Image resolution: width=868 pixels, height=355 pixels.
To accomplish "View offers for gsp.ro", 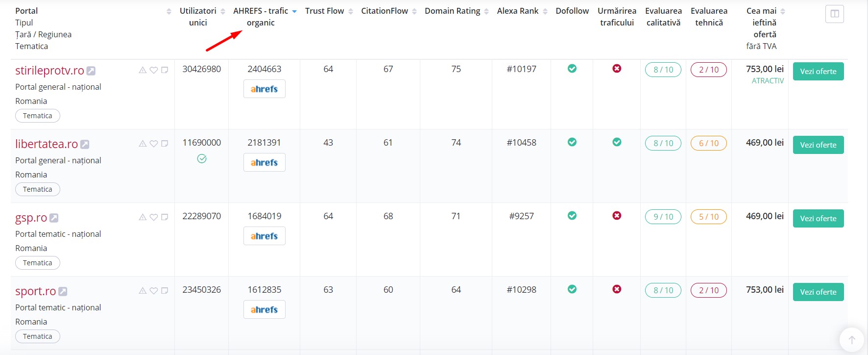I will point(818,219).
